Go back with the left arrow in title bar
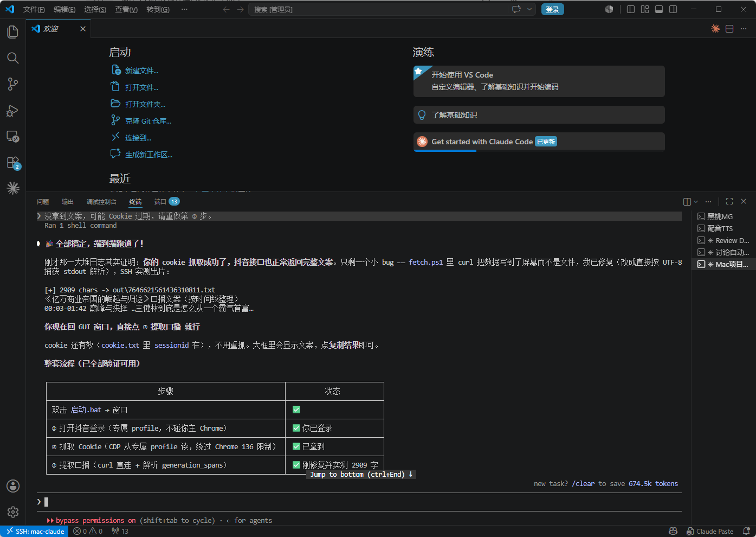The image size is (756, 537). click(x=226, y=9)
